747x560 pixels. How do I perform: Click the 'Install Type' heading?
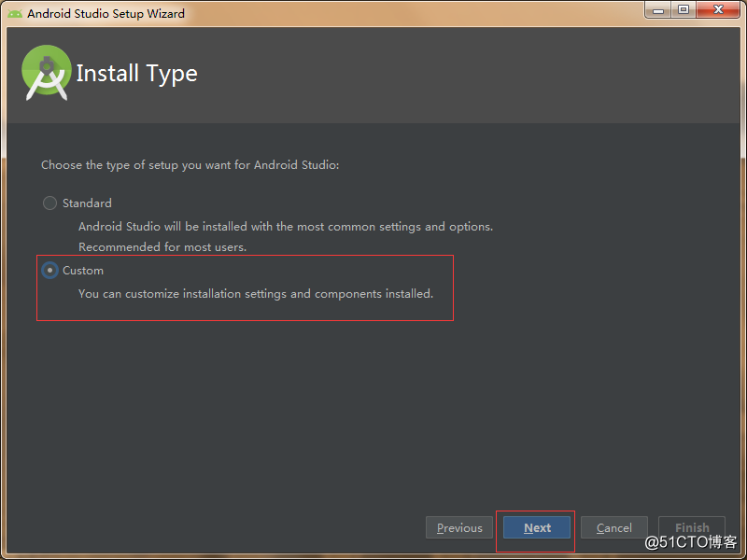pos(136,74)
